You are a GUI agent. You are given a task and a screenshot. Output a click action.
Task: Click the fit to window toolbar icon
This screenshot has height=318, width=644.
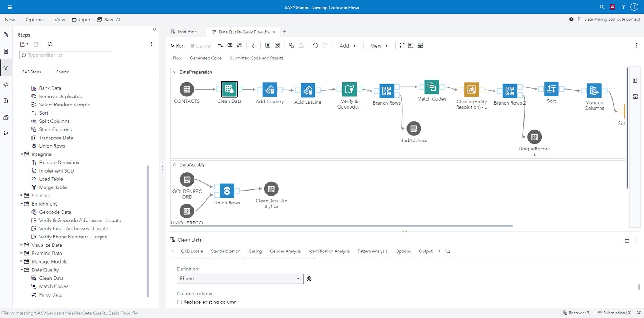411,45
